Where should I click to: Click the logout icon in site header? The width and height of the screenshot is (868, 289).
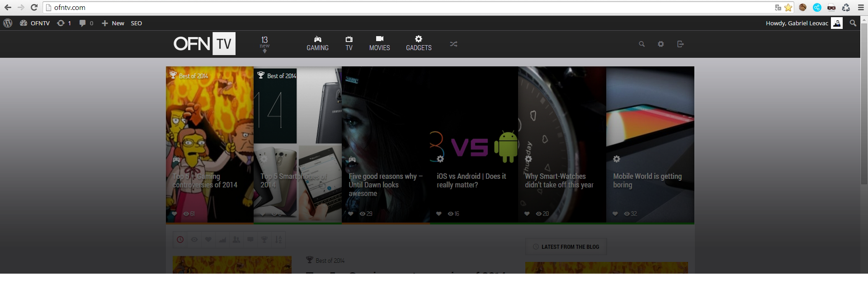[680, 44]
